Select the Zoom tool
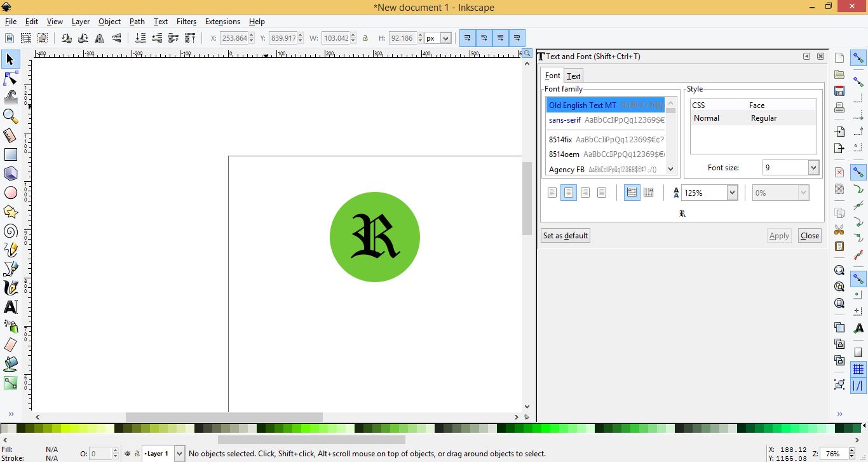868x462 pixels. (10, 116)
